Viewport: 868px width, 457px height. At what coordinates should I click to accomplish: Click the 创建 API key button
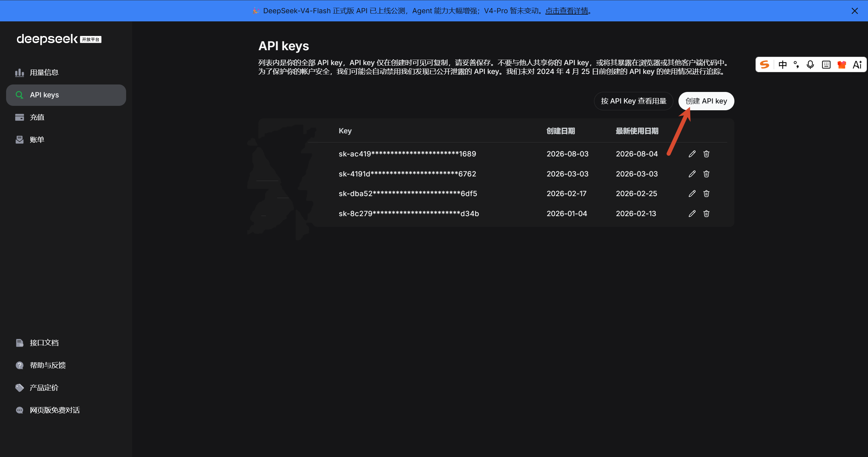[706, 101]
